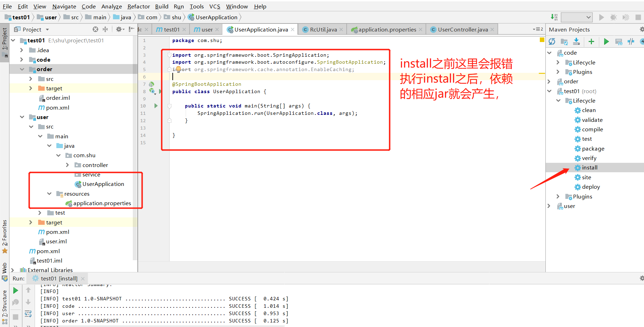This screenshot has width=644, height=327.
Task: Switch to application.properties tab
Action: click(387, 29)
